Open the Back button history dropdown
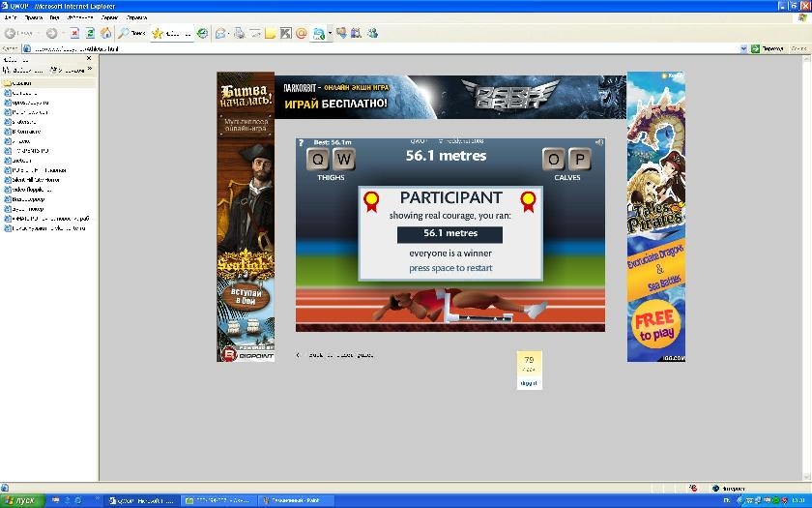 [37, 33]
